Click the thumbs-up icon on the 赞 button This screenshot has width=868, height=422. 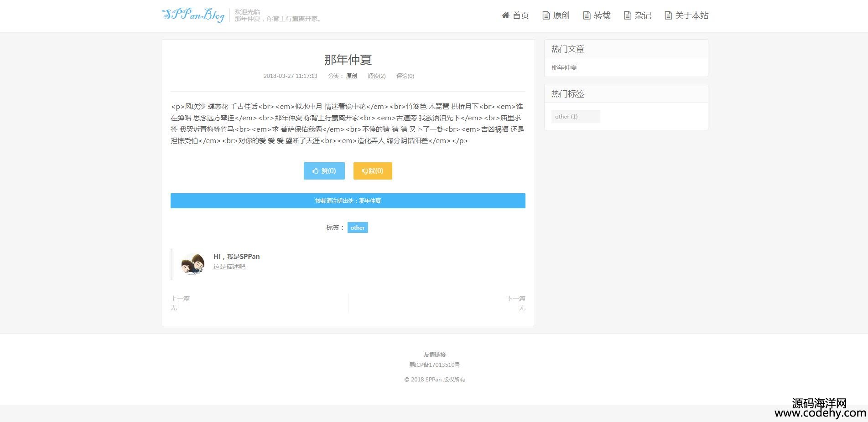click(x=315, y=171)
